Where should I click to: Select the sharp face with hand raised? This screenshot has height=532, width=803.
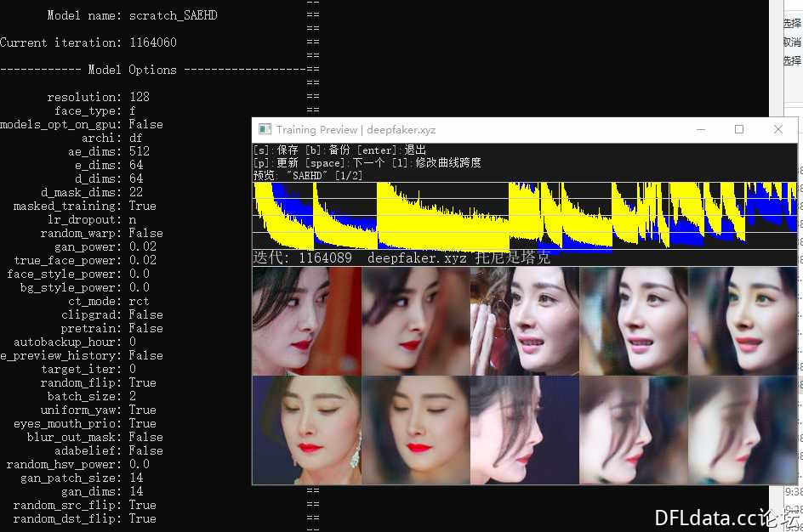(x=524, y=321)
